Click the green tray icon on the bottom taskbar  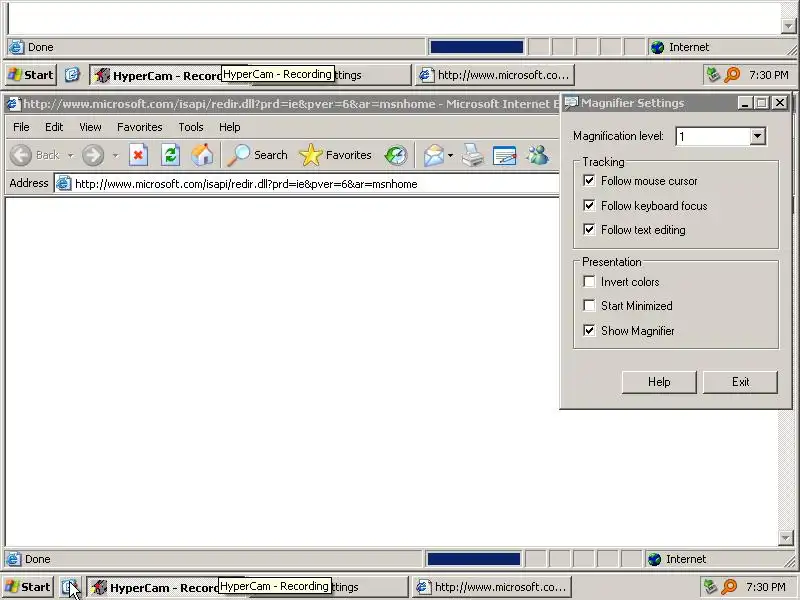pos(709,587)
